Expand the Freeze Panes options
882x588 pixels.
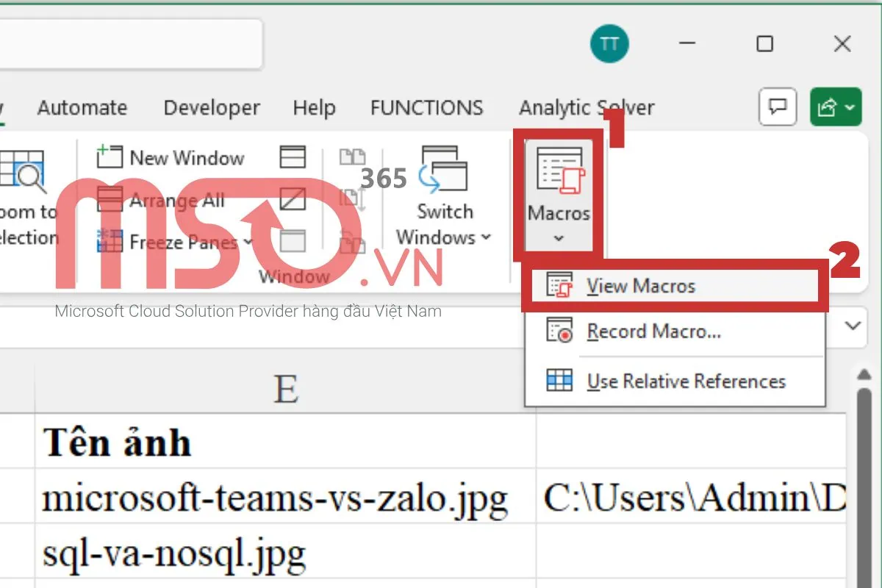pos(247,241)
